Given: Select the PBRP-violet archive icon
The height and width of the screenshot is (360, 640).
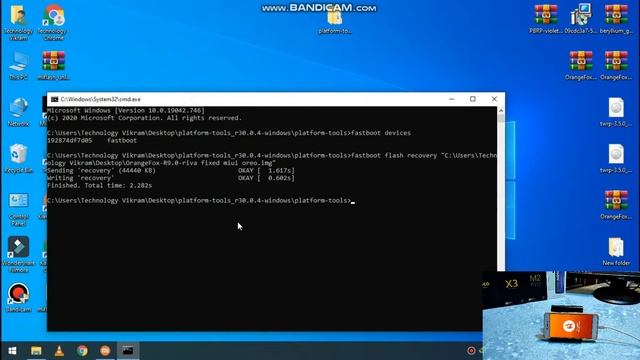Looking at the screenshot, I should tap(546, 19).
